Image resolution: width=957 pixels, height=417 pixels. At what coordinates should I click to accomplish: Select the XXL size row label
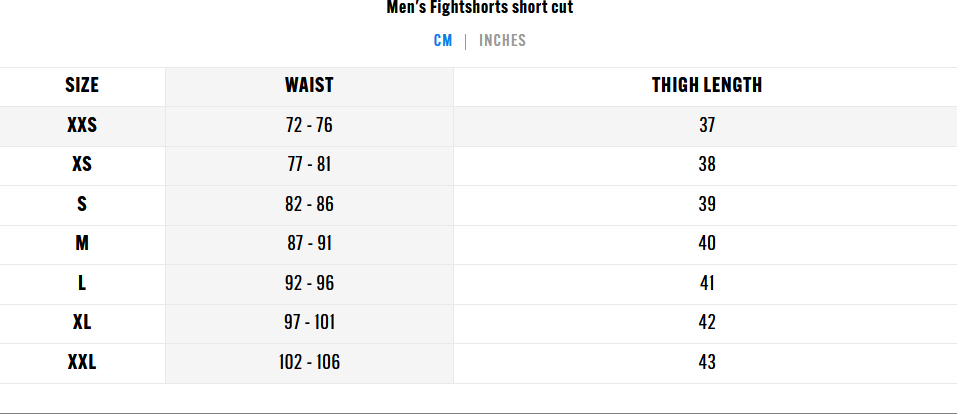[82, 363]
